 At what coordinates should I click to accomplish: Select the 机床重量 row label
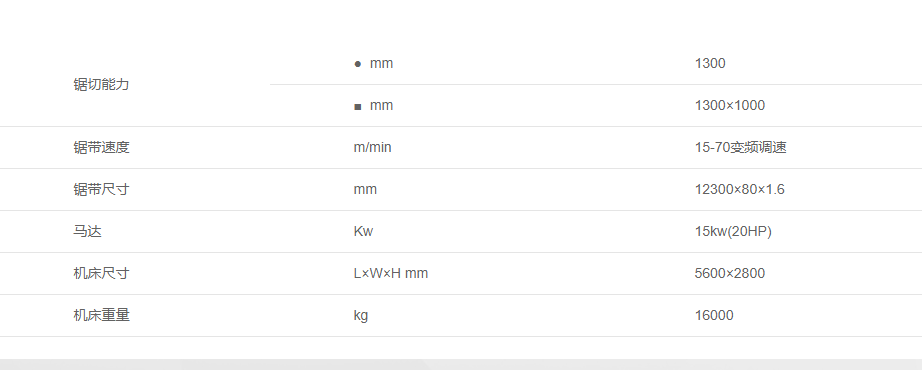click(101, 315)
